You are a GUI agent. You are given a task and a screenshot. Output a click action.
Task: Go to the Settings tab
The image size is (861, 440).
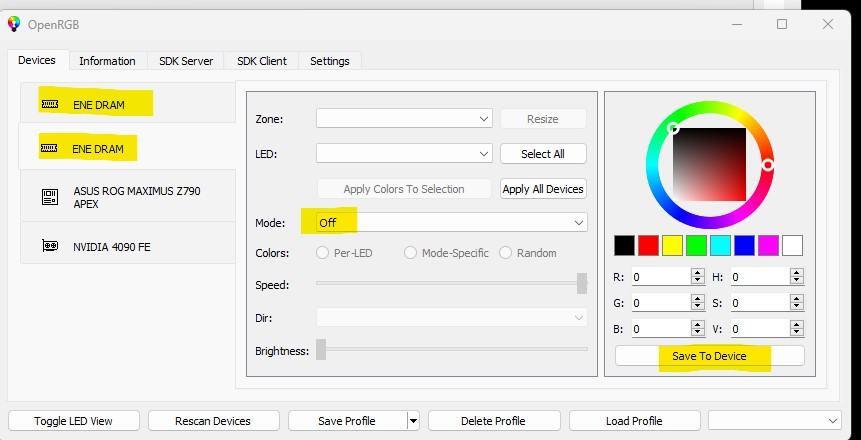[x=329, y=61]
